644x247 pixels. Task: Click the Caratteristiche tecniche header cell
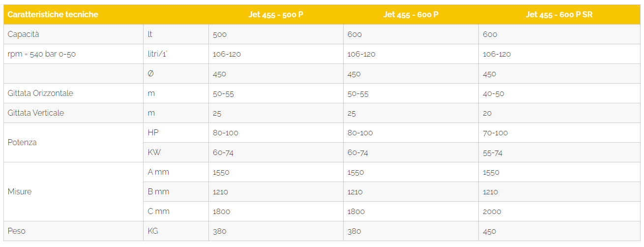(53, 15)
